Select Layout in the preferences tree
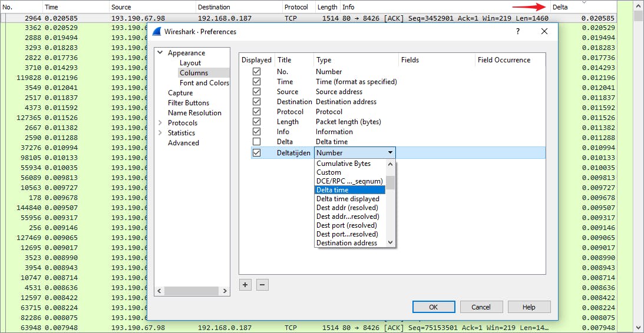The height and width of the screenshot is (333, 644). (190, 63)
